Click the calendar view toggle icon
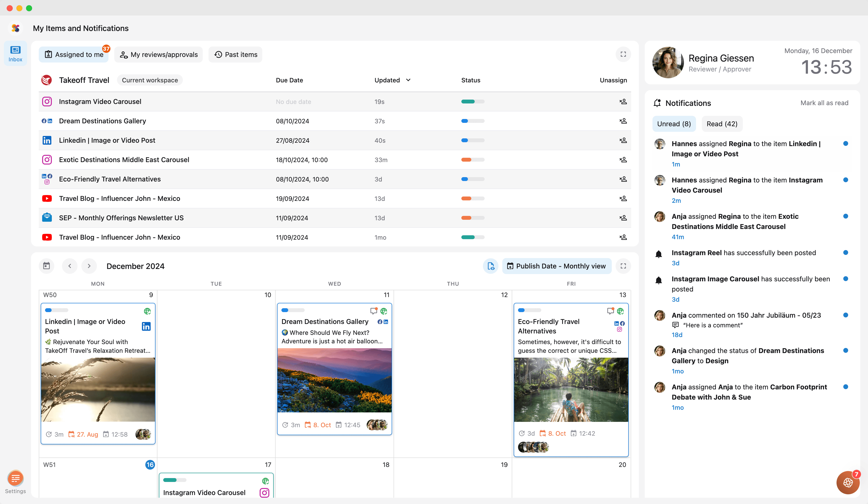Image resolution: width=868 pixels, height=504 pixels. (x=46, y=266)
